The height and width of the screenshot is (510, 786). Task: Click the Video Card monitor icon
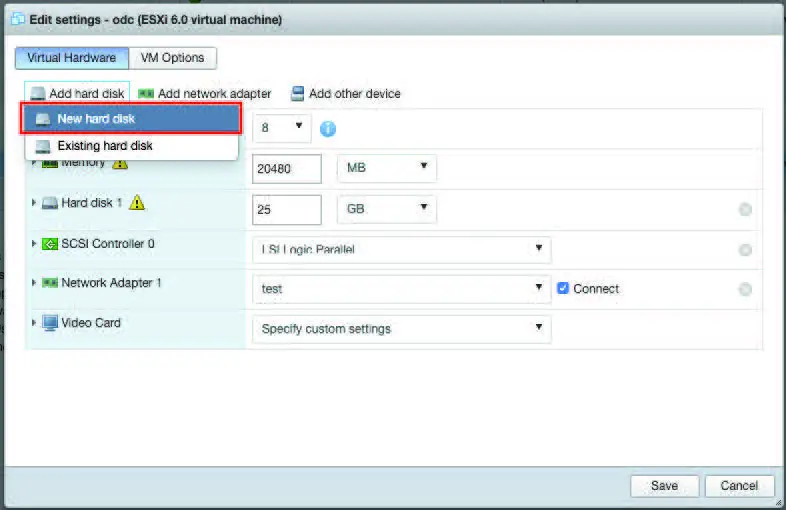click(x=50, y=323)
